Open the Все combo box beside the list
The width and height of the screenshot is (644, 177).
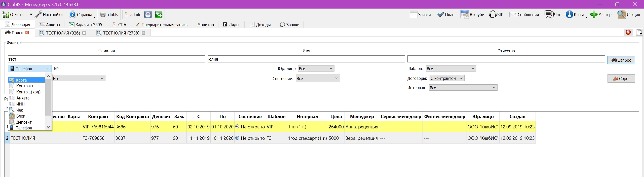(79, 78)
